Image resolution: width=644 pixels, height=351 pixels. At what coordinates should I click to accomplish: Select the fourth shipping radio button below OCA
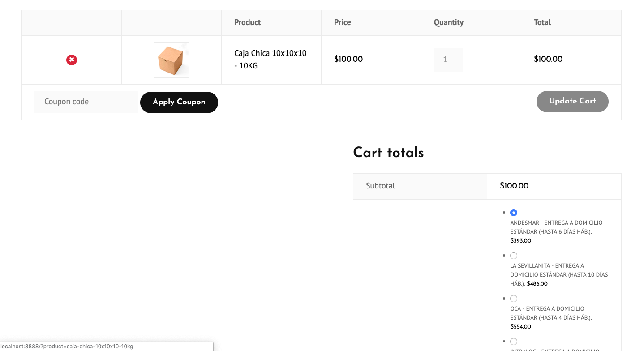click(x=514, y=342)
